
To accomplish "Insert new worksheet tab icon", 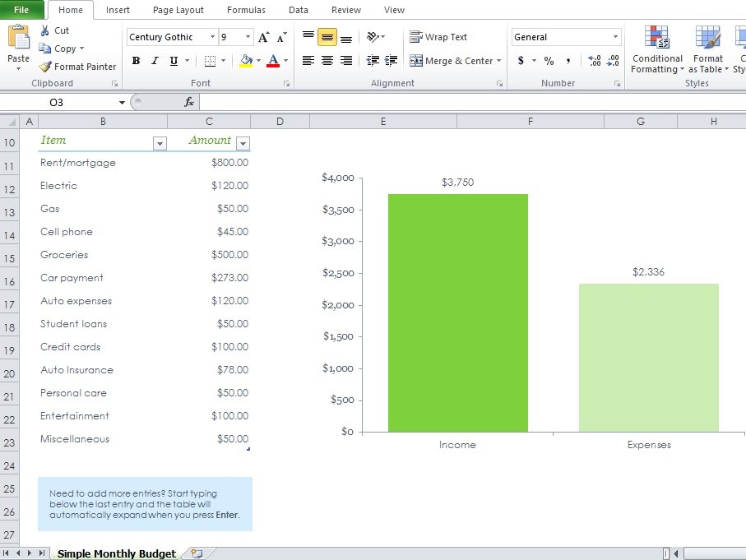I will click(197, 553).
